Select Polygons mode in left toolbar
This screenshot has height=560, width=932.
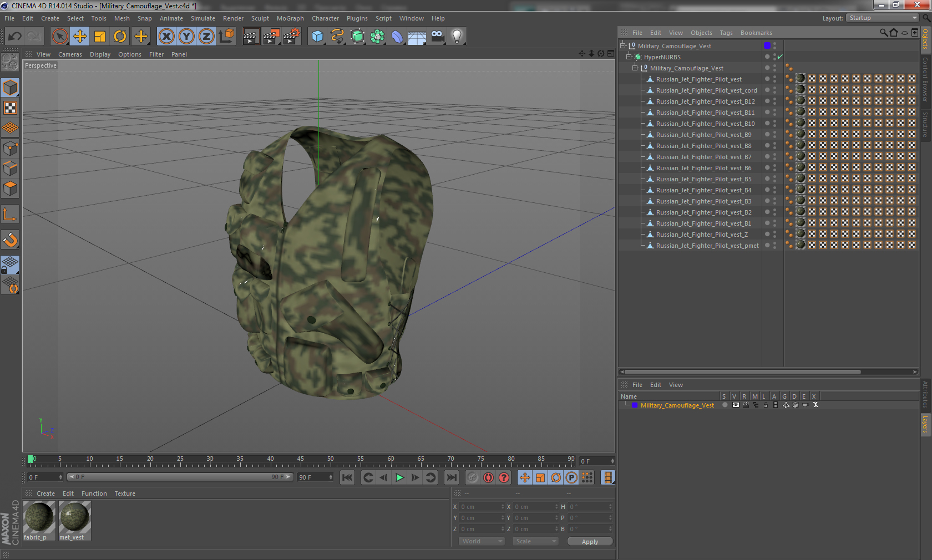coord(10,189)
